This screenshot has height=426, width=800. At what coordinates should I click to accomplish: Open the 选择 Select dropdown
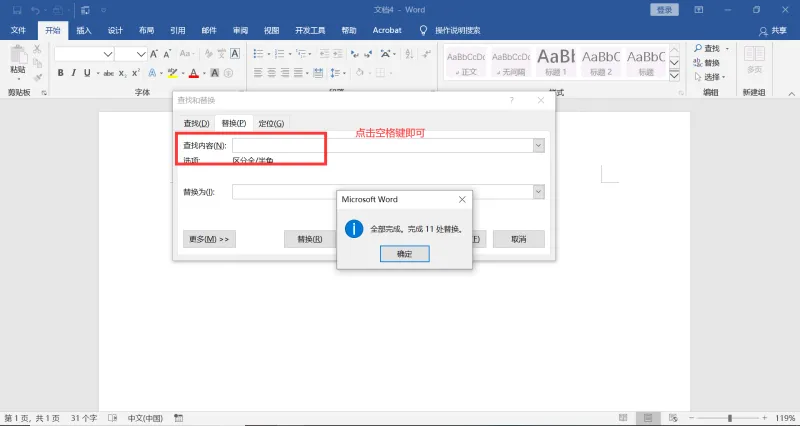710,77
